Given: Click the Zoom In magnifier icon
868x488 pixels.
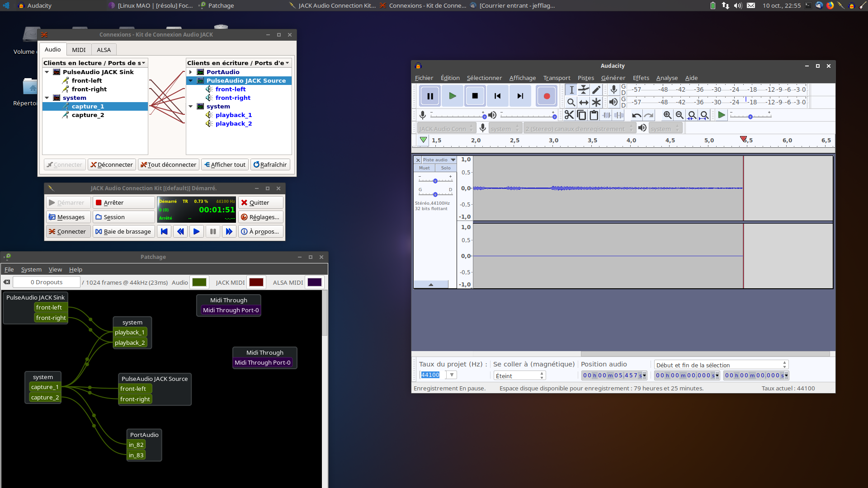Looking at the screenshot, I should [x=667, y=115].
